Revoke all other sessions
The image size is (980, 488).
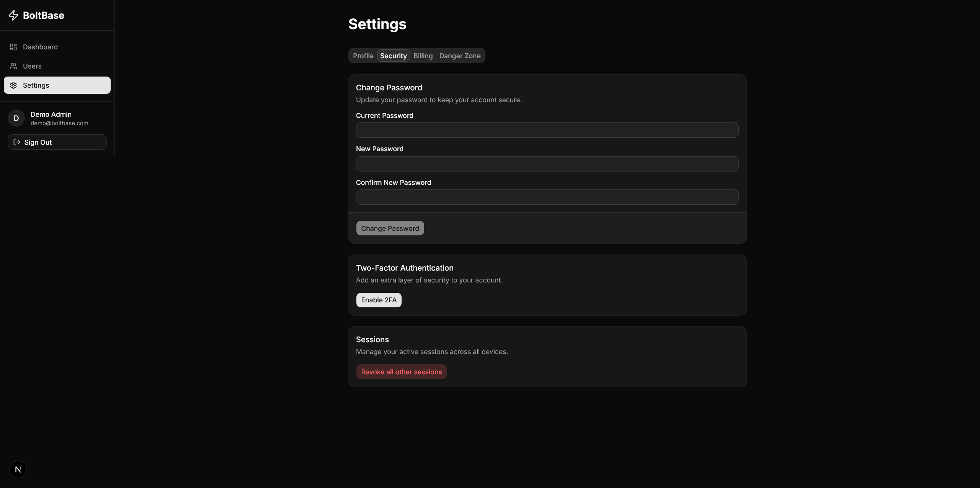click(x=401, y=371)
